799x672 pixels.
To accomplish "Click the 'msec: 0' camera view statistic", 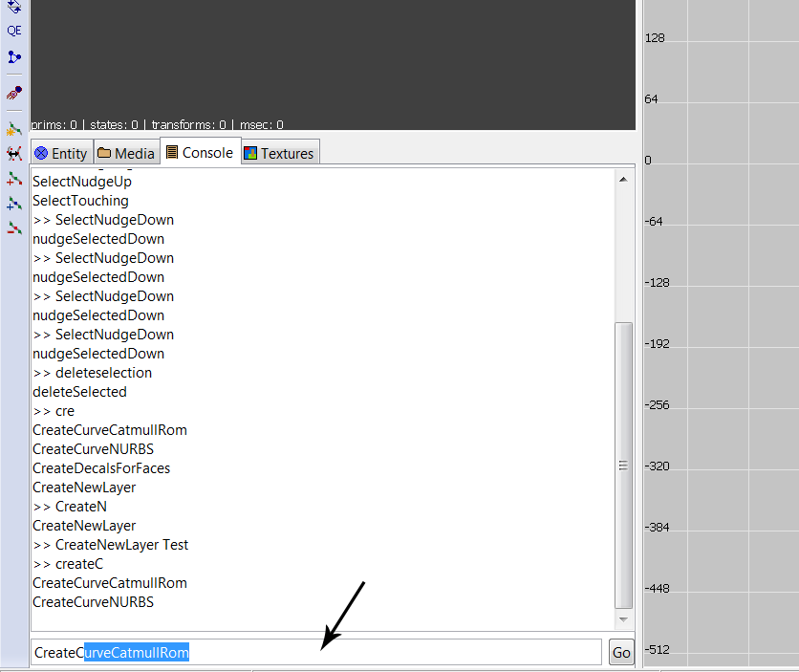I will (x=262, y=124).
